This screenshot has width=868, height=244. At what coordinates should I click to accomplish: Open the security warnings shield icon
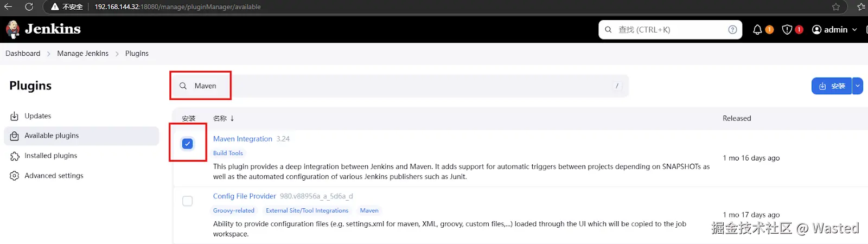[787, 30]
